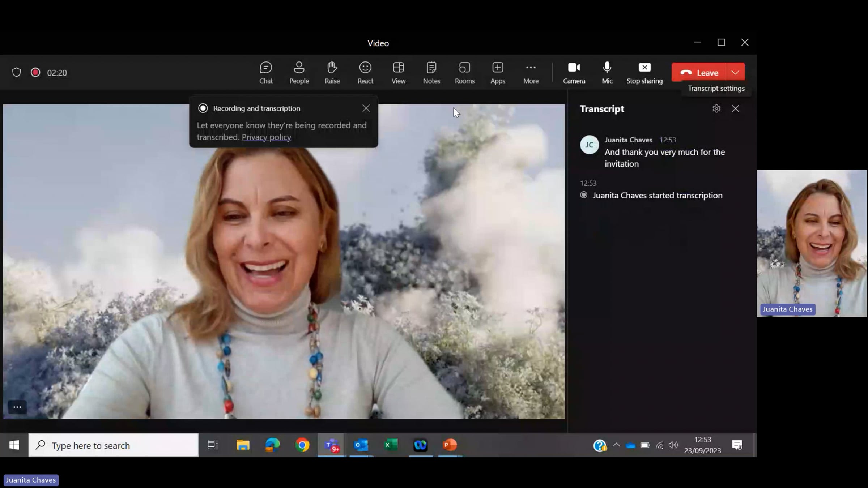The height and width of the screenshot is (488, 868).
Task: Change layout with View menu
Action: pyautogui.click(x=398, y=72)
